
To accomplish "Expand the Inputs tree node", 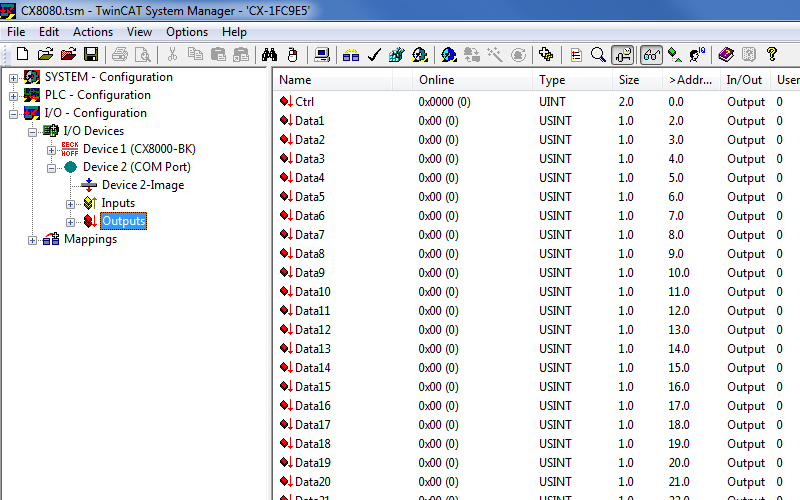I will 70,204.
